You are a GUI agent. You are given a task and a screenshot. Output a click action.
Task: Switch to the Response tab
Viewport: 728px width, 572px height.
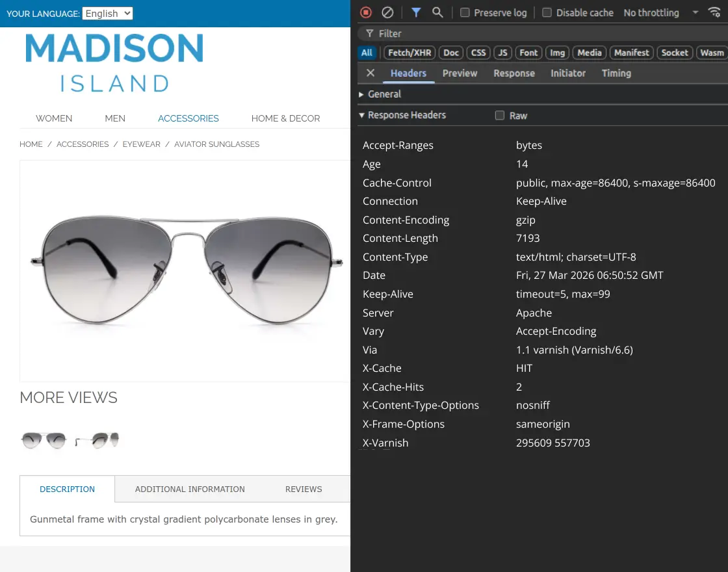(x=513, y=73)
